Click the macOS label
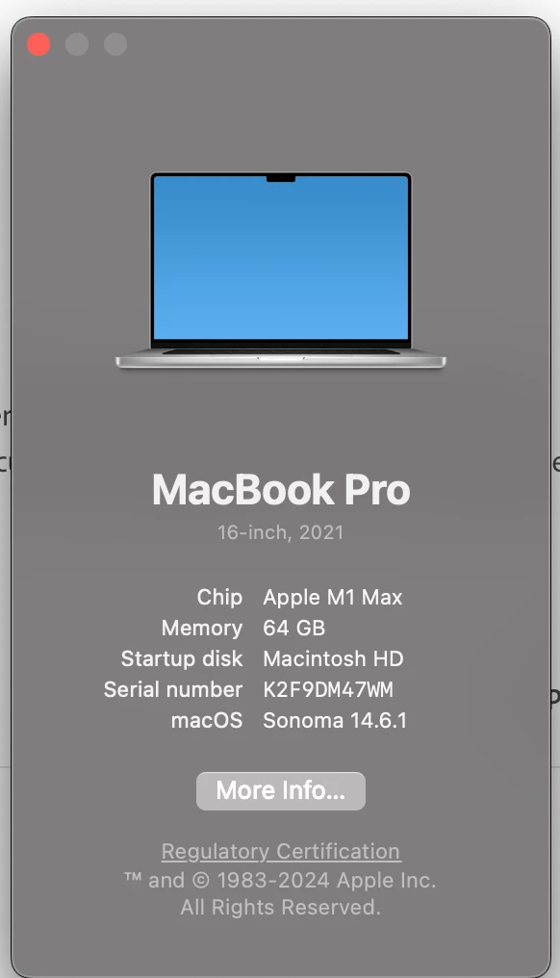560x978 pixels. pyautogui.click(x=207, y=720)
